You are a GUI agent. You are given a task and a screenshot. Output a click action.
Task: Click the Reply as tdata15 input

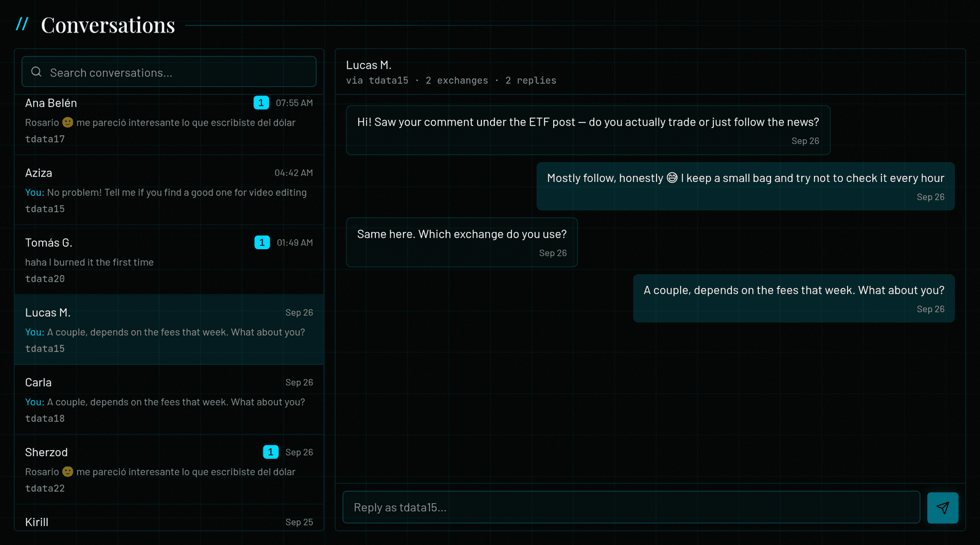[x=631, y=507]
